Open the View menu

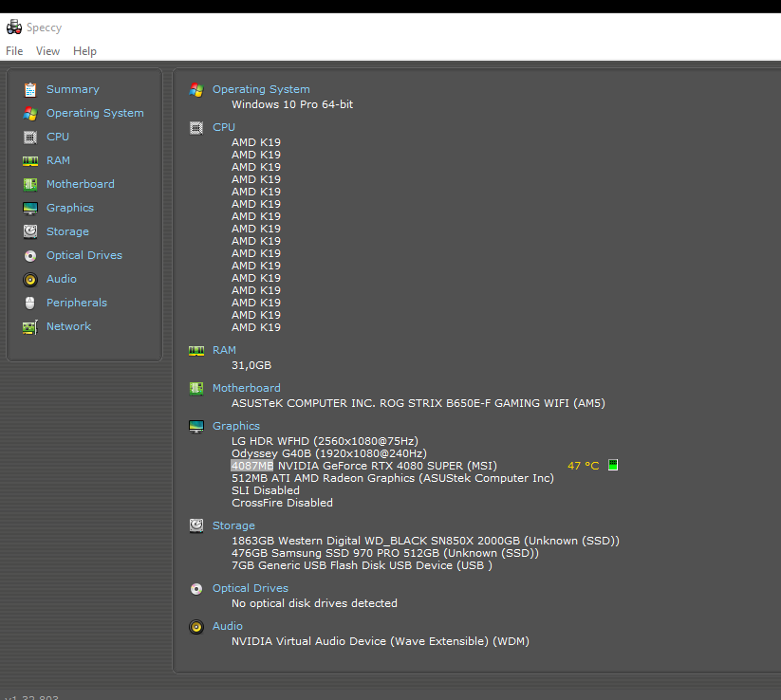[47, 51]
